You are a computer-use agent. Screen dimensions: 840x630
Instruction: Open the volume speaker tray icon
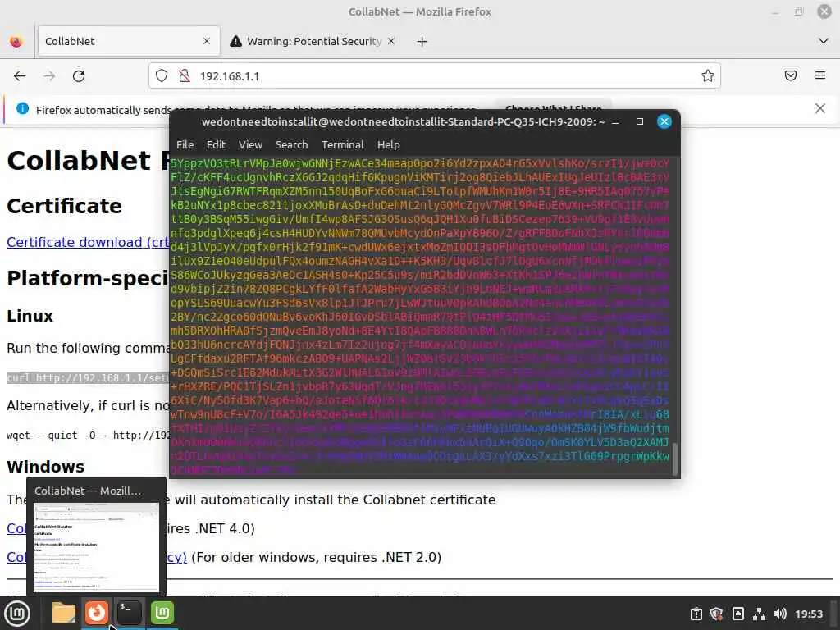pyautogui.click(x=781, y=614)
